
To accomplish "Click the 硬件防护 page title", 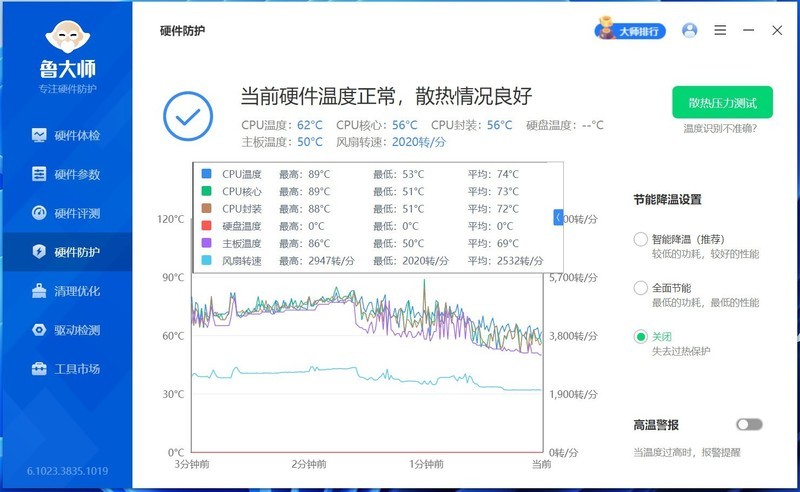I will pyautogui.click(x=182, y=31).
